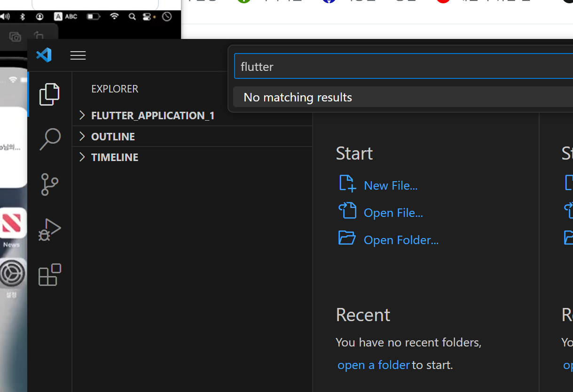Open Spotlight search in the macOS menu bar
Viewport: 573px width, 392px height.
132,16
